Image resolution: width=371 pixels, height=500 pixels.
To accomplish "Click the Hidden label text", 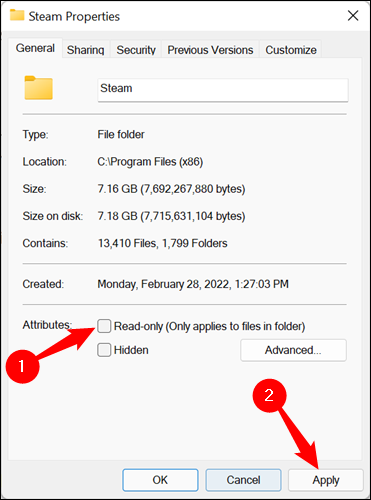I will coord(131,350).
